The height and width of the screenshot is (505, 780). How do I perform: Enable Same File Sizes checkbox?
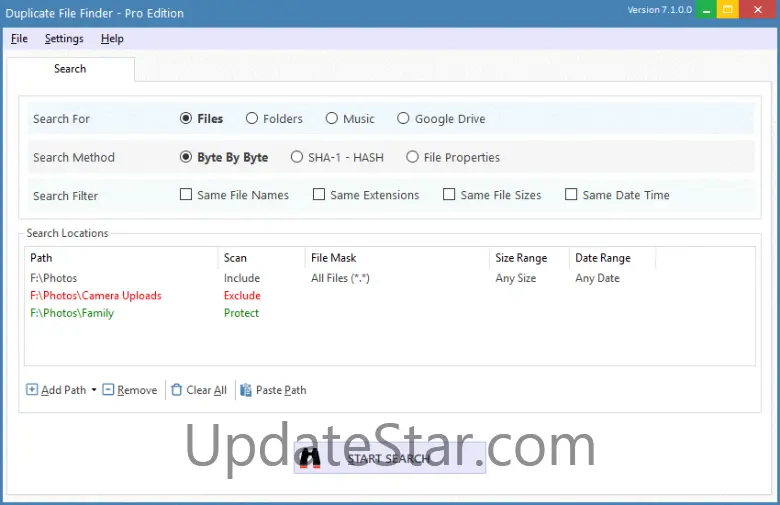click(x=449, y=194)
